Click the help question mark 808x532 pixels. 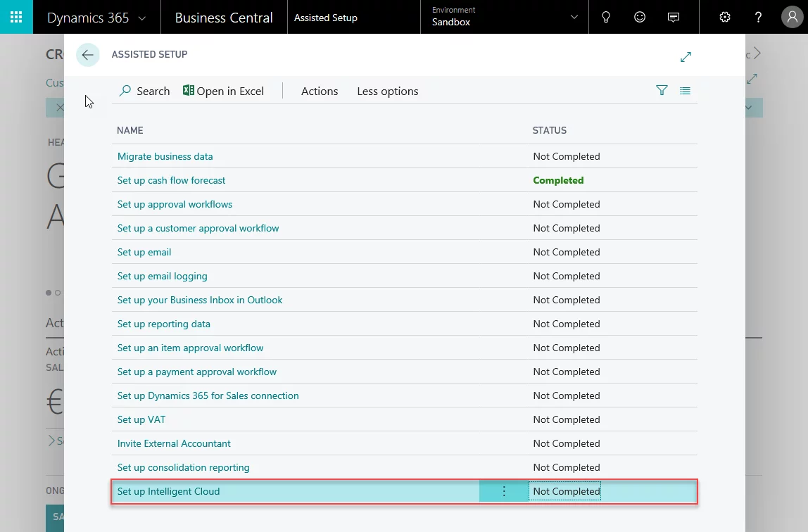[758, 17]
